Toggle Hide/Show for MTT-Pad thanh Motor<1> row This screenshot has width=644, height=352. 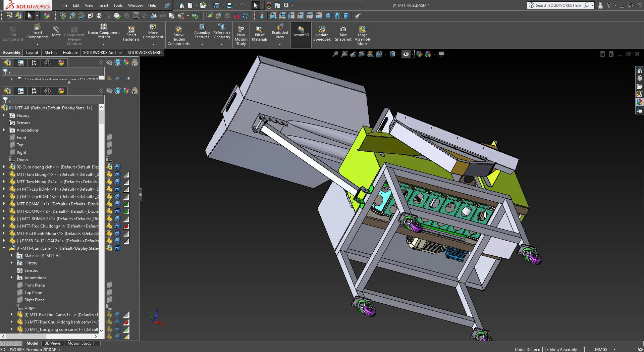coord(109,234)
